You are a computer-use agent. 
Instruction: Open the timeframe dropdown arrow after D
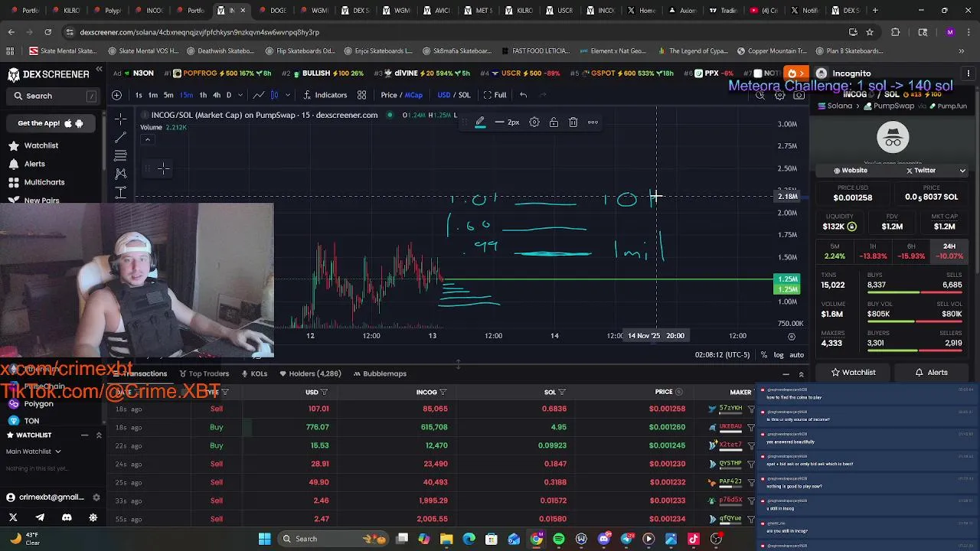coord(241,95)
